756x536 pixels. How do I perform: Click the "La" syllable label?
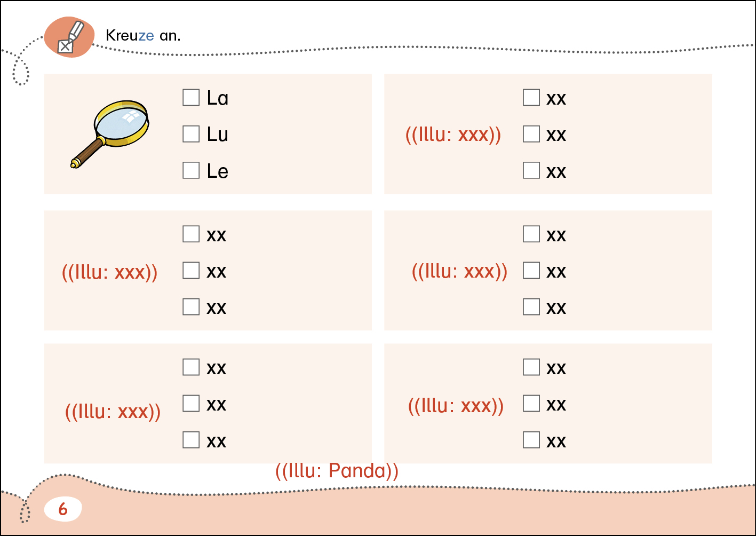click(218, 98)
